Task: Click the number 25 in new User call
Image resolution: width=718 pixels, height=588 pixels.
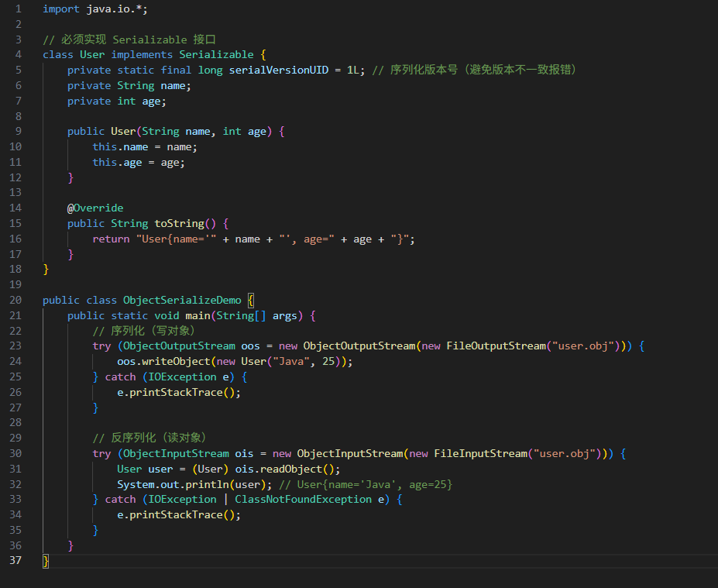Action: pos(328,362)
